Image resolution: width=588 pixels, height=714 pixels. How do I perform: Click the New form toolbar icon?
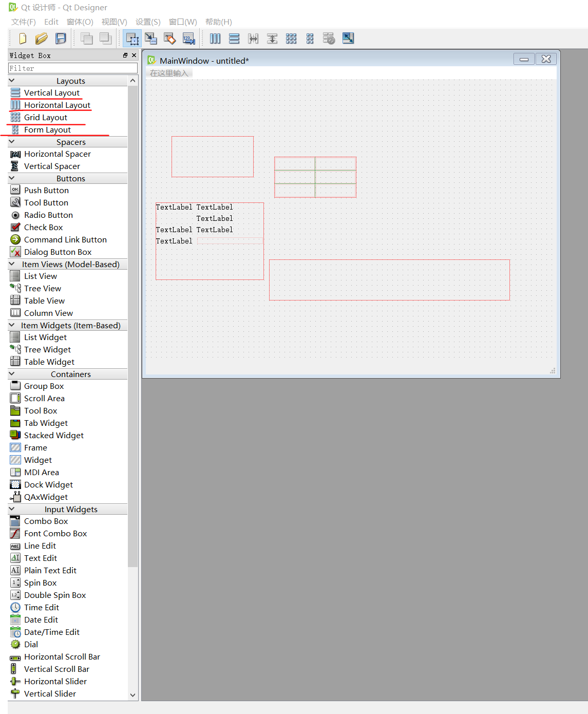pos(23,39)
